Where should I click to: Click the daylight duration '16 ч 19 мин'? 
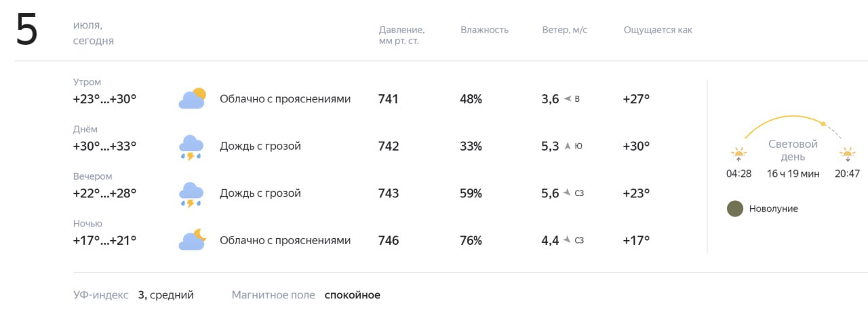click(x=793, y=174)
